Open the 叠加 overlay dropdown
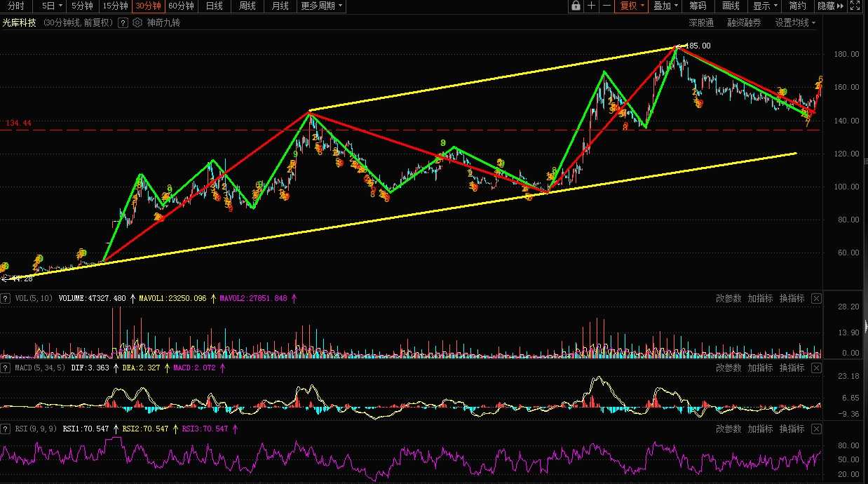 pyautogui.click(x=665, y=6)
